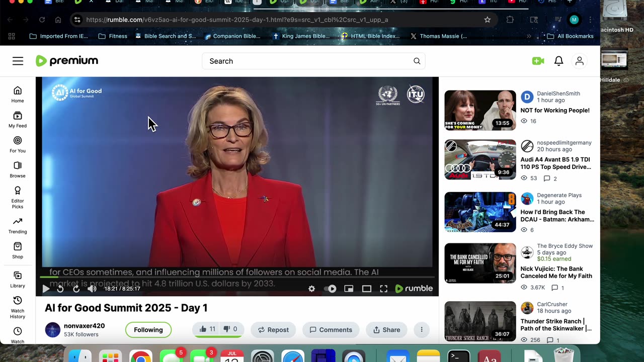Click the search magnifier icon
644x362 pixels.
[x=417, y=61]
